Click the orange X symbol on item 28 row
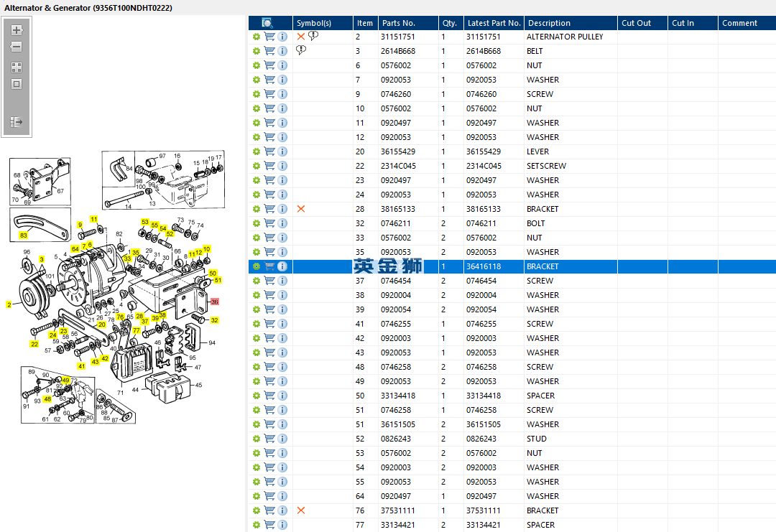The image size is (776, 532). coord(301,209)
